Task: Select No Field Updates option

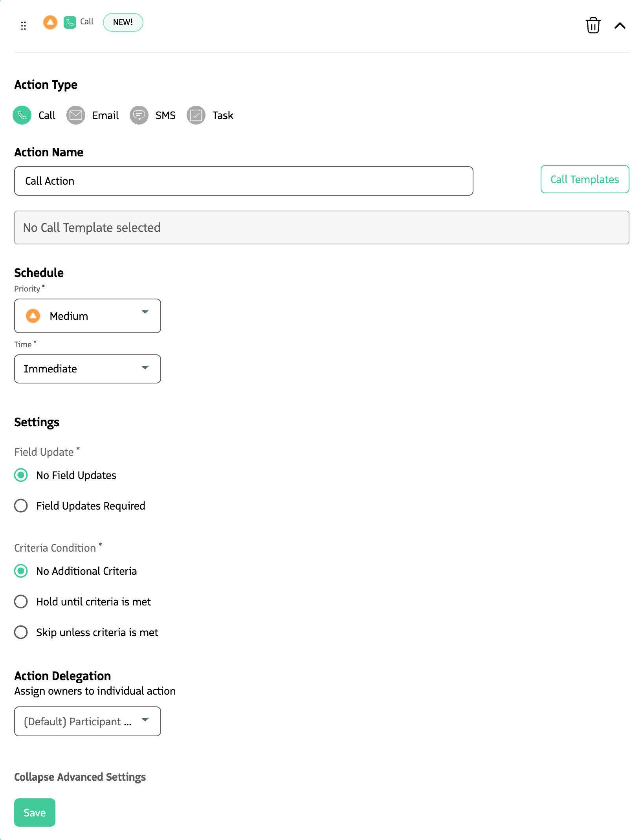Action: point(21,475)
